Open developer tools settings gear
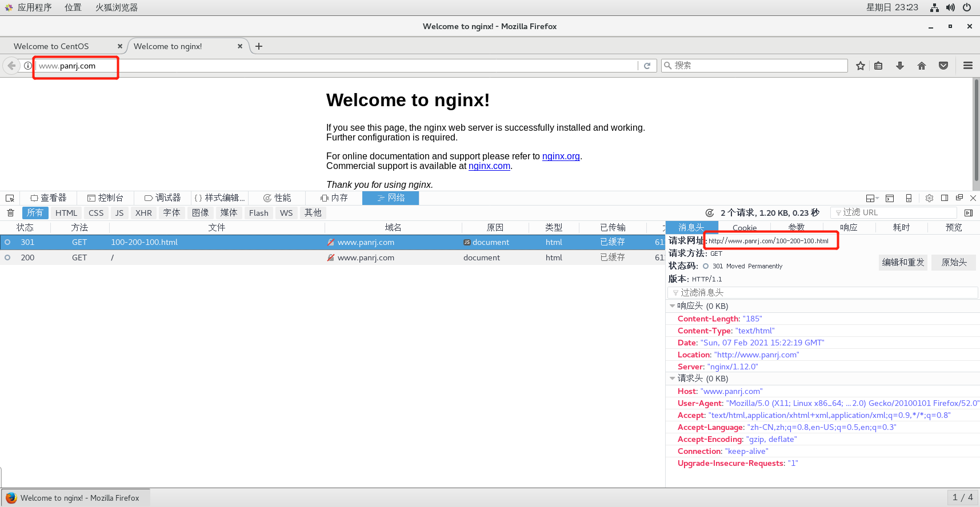Viewport: 980px width, 507px height. 929,198
